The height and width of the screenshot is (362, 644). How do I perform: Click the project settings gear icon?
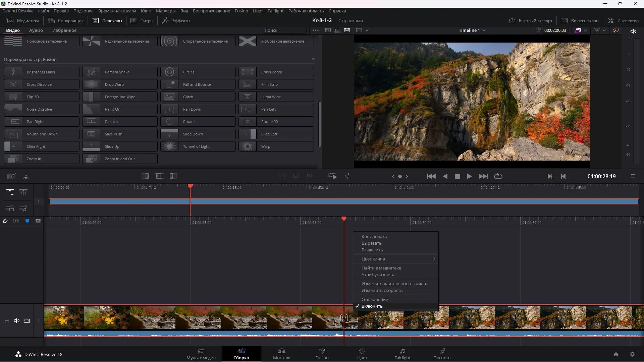pyautogui.click(x=632, y=354)
